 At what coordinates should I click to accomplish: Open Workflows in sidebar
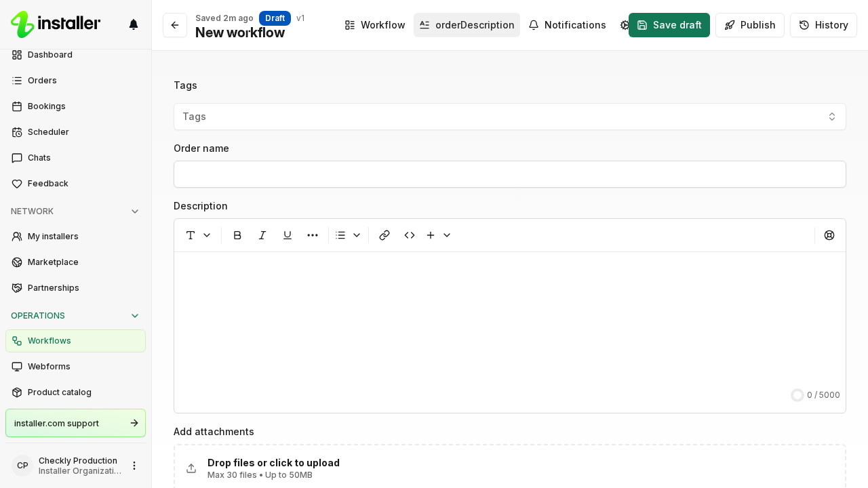75,341
